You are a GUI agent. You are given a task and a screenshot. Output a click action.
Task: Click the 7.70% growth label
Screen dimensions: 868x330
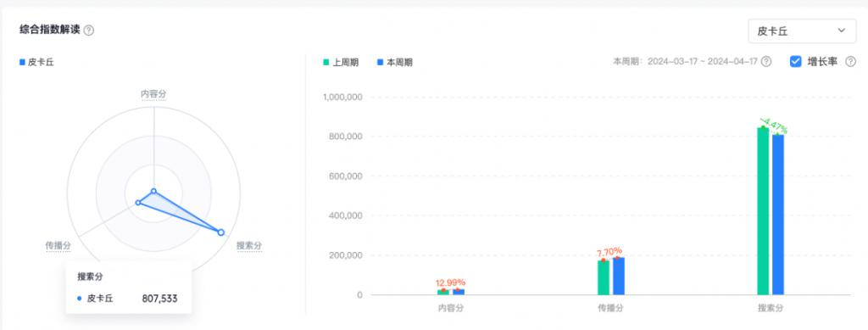(x=609, y=251)
